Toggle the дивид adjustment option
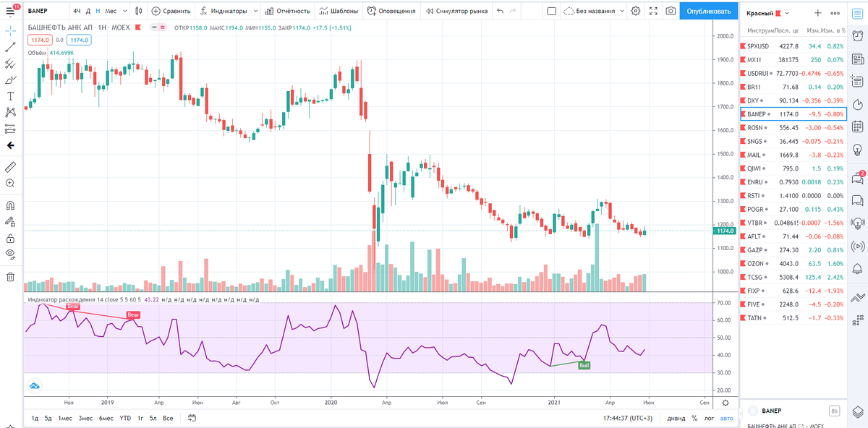The height and width of the screenshot is (428, 868). point(676,418)
